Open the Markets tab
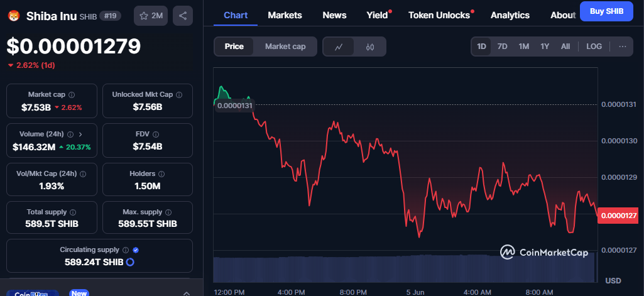 (x=285, y=15)
